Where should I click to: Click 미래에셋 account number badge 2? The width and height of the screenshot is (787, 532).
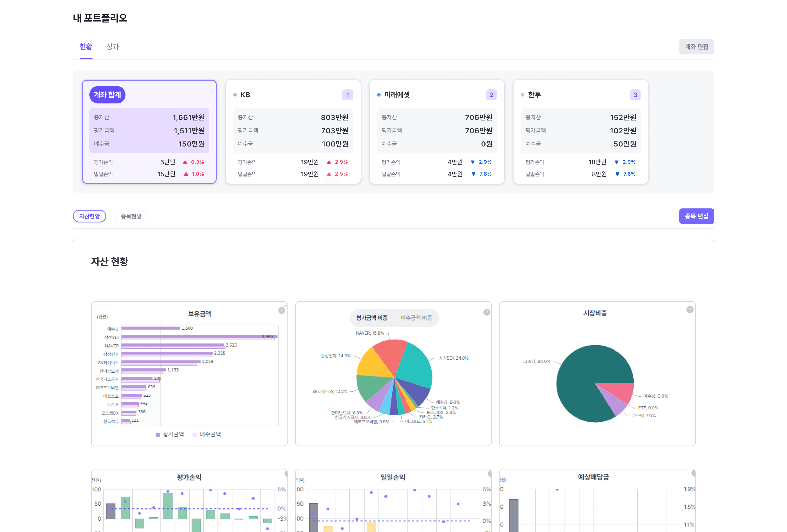tap(491, 95)
